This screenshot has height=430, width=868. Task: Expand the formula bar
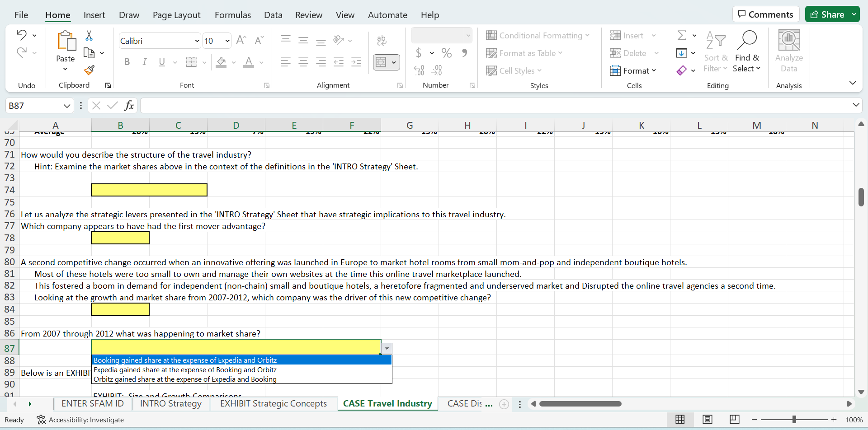855,105
